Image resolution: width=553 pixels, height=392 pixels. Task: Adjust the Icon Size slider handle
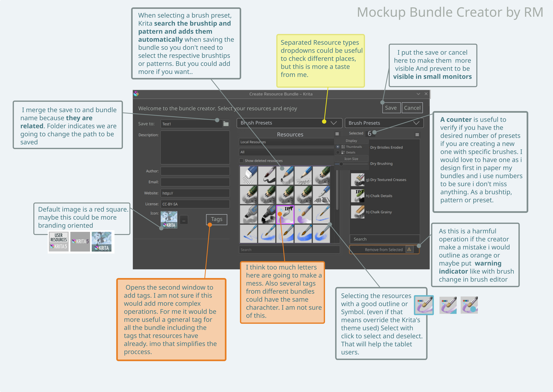coord(341,164)
